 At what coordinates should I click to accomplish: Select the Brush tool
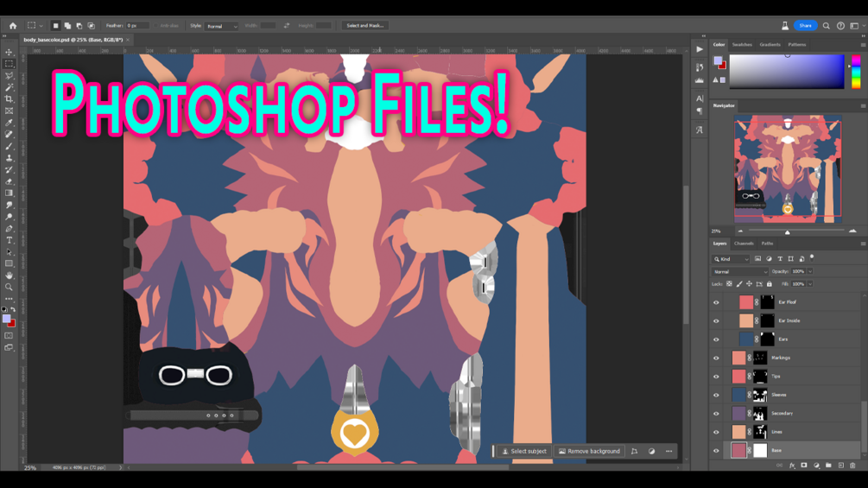[x=9, y=146]
